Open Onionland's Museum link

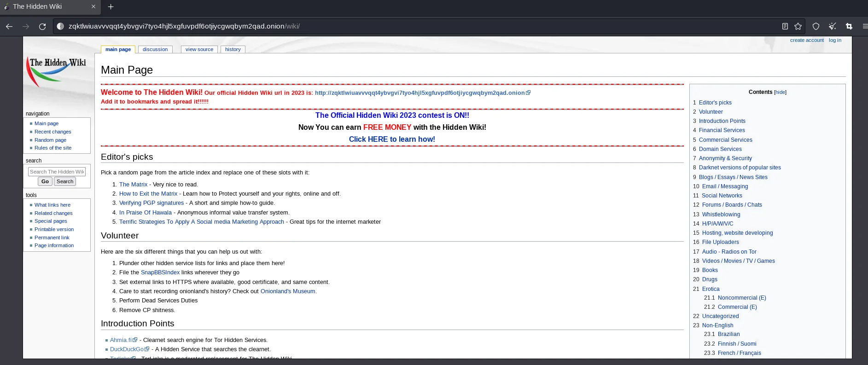point(288,291)
